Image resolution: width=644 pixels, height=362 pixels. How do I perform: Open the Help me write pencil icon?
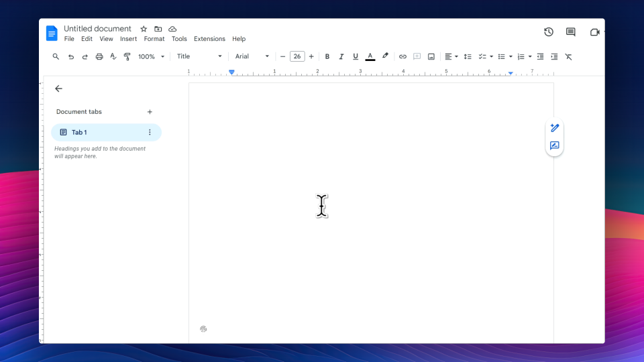click(x=555, y=128)
